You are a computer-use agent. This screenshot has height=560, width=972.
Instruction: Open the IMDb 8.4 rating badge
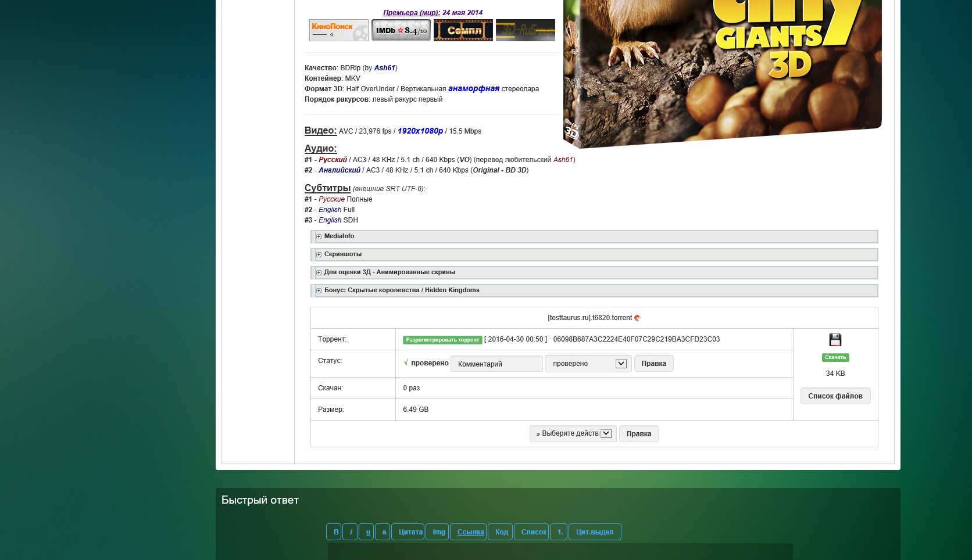point(401,30)
